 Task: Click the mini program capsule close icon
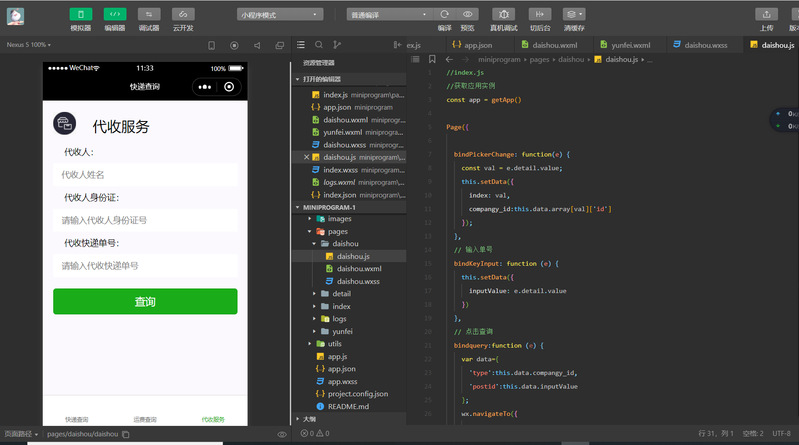tap(229, 87)
